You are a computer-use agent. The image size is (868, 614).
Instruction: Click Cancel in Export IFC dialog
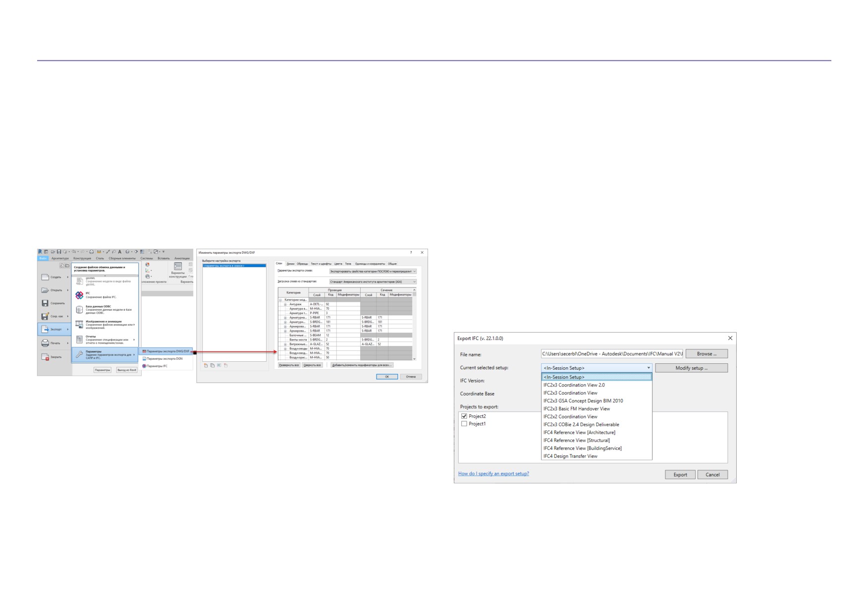(x=712, y=474)
